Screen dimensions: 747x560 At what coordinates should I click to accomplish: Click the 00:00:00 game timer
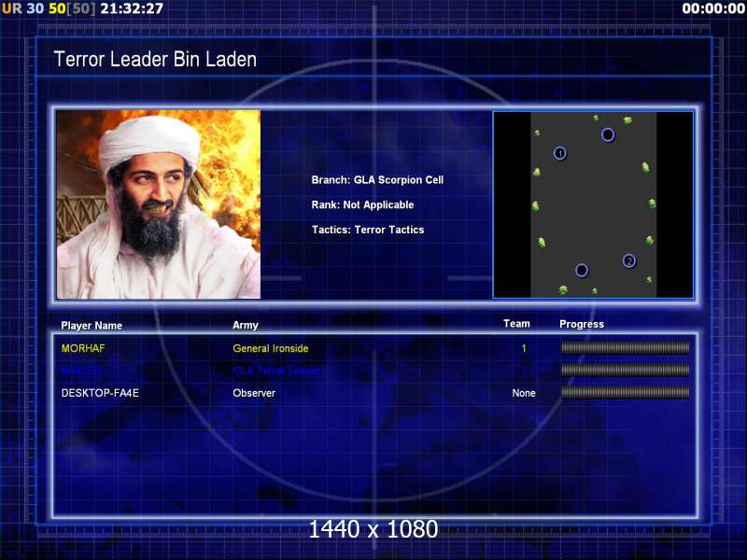[713, 8]
